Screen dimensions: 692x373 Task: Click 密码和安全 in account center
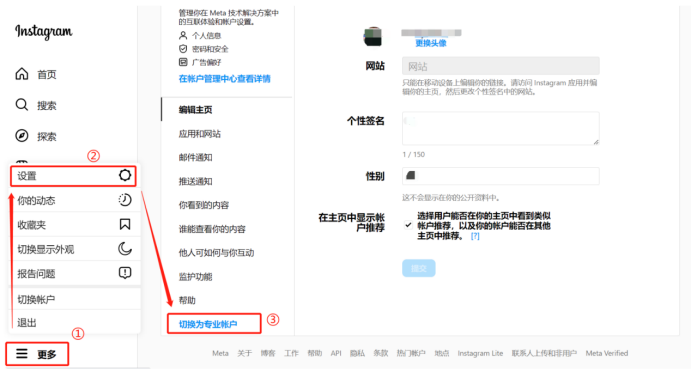[210, 49]
